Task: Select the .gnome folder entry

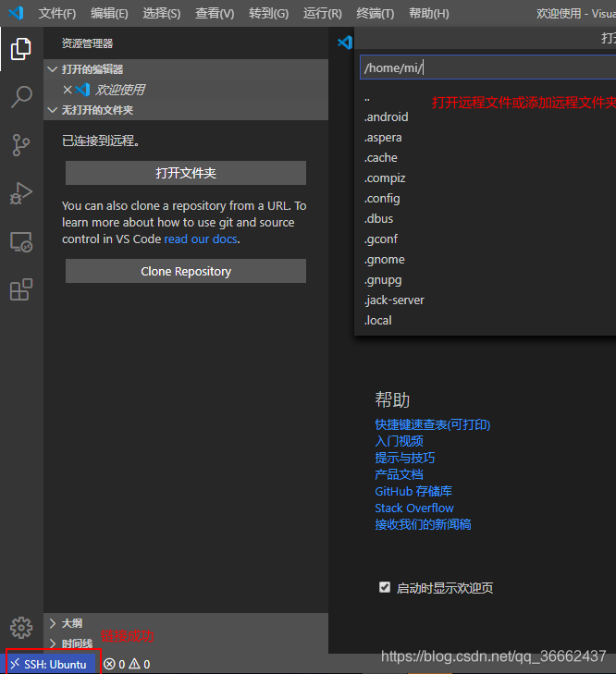Action: click(486, 260)
